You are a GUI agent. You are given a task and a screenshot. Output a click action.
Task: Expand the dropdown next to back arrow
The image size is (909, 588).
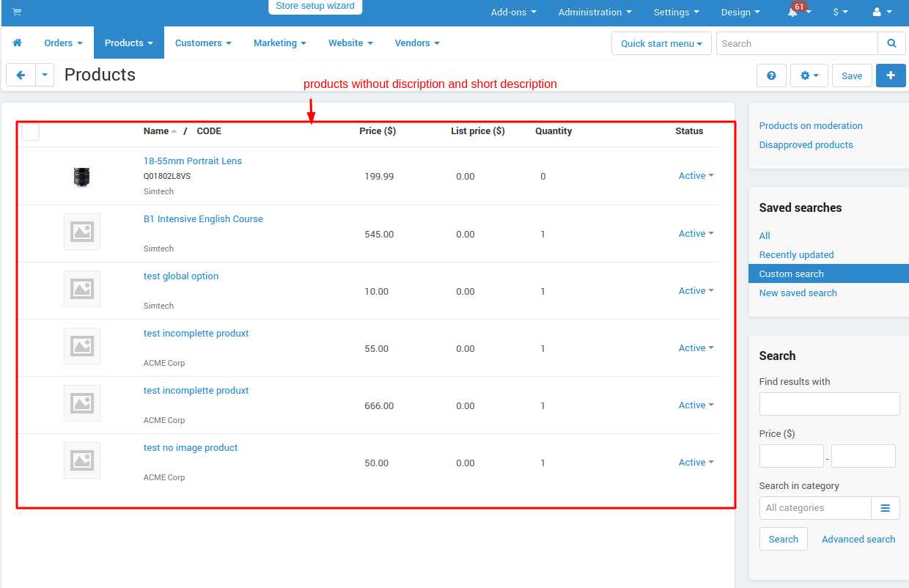tap(45, 75)
